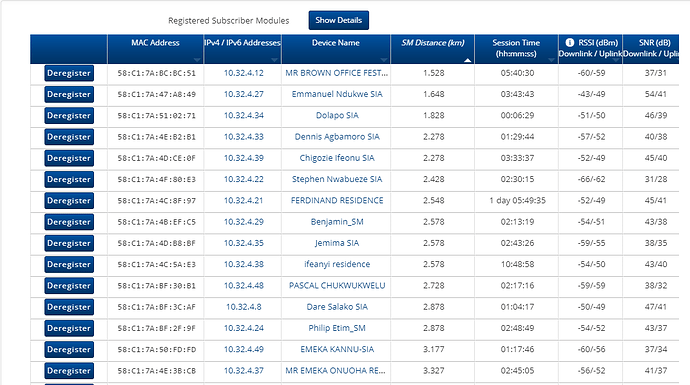
Task: Open MR BROWN OFFICE FEST device link
Action: click(337, 73)
